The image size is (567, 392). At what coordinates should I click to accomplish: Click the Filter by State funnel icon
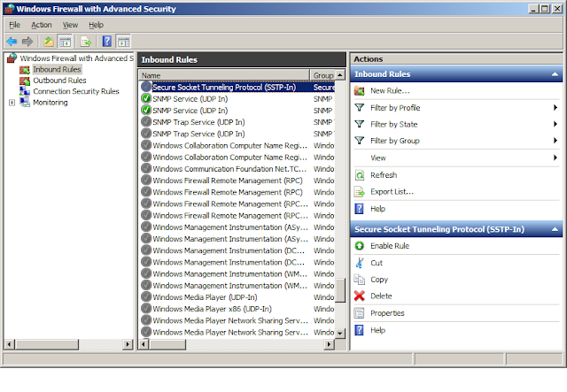359,124
